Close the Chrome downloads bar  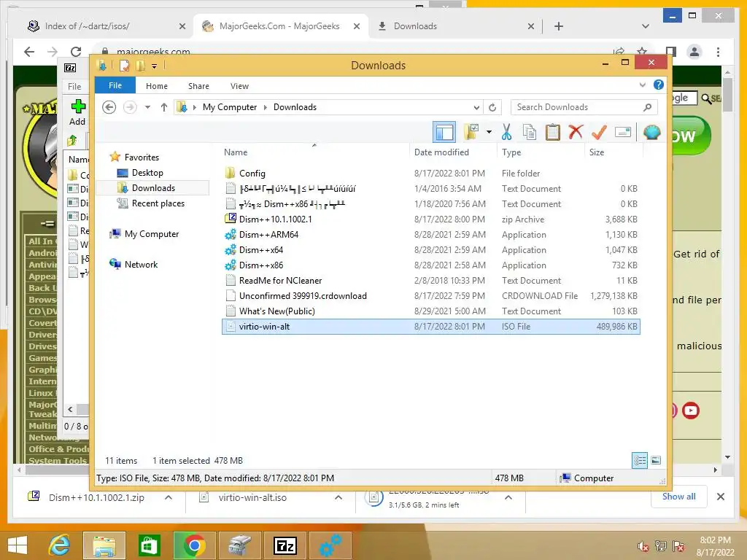click(720, 497)
